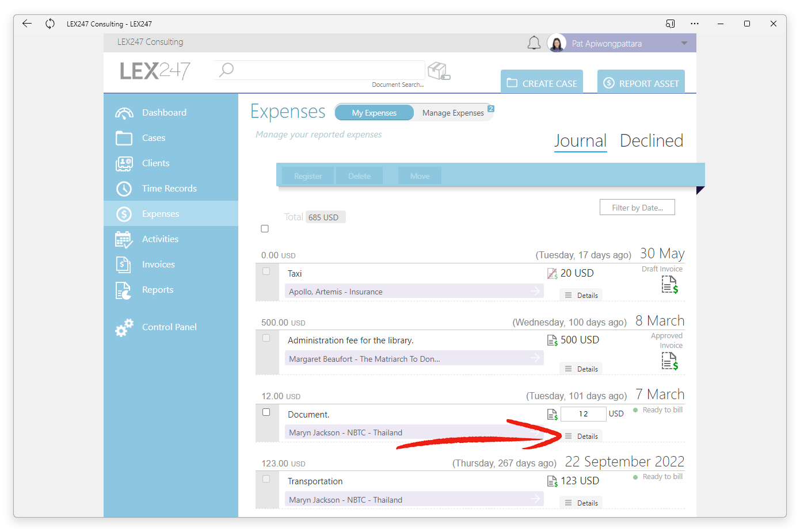Click the LEX247 logo

click(x=155, y=71)
